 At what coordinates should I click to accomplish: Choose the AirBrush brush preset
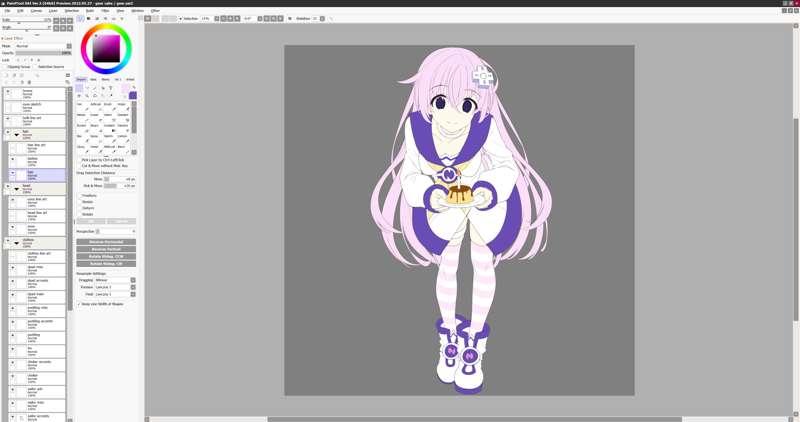[x=95, y=107]
